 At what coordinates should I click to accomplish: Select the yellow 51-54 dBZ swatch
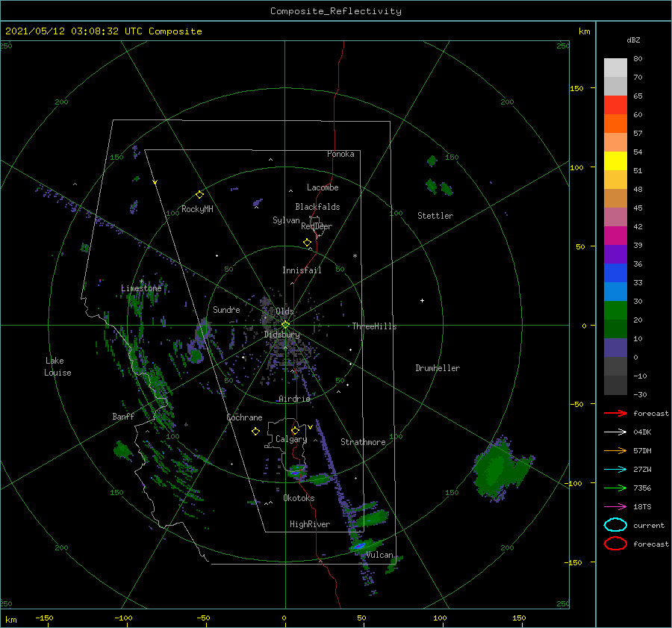pos(615,161)
